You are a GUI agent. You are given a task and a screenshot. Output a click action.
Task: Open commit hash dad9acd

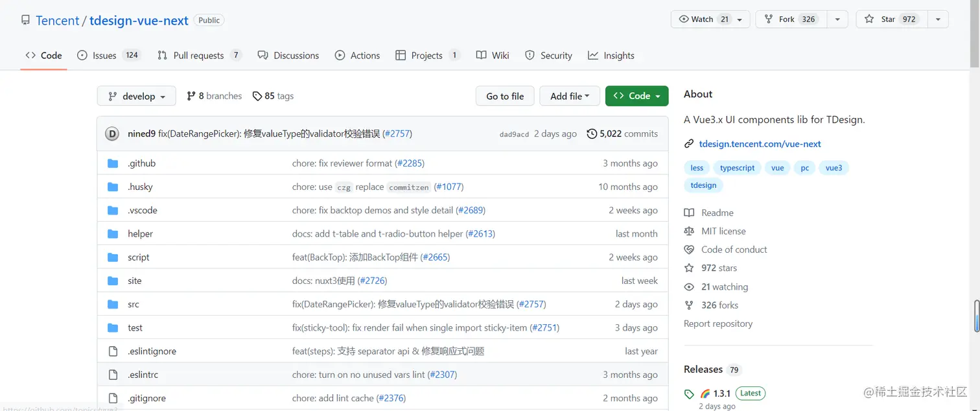pos(514,134)
